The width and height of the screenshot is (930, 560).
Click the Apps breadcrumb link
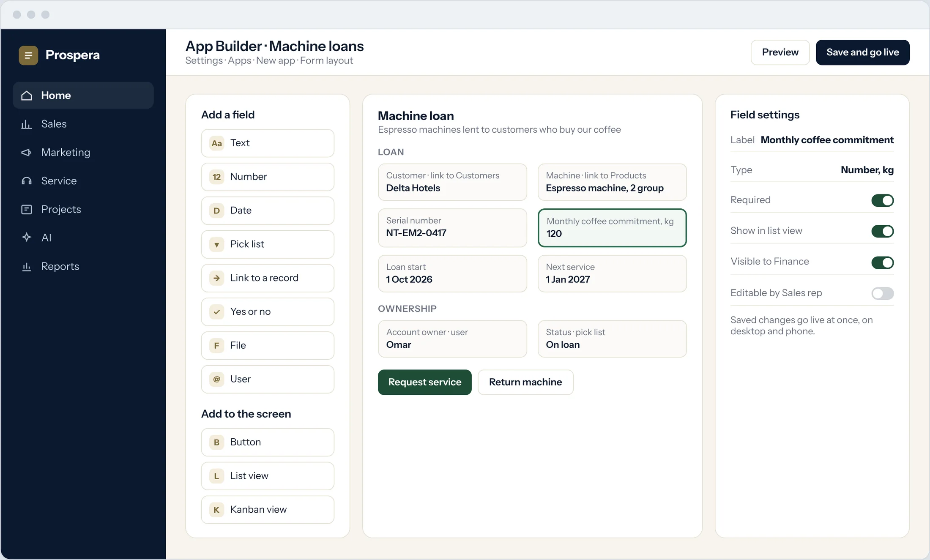(239, 60)
